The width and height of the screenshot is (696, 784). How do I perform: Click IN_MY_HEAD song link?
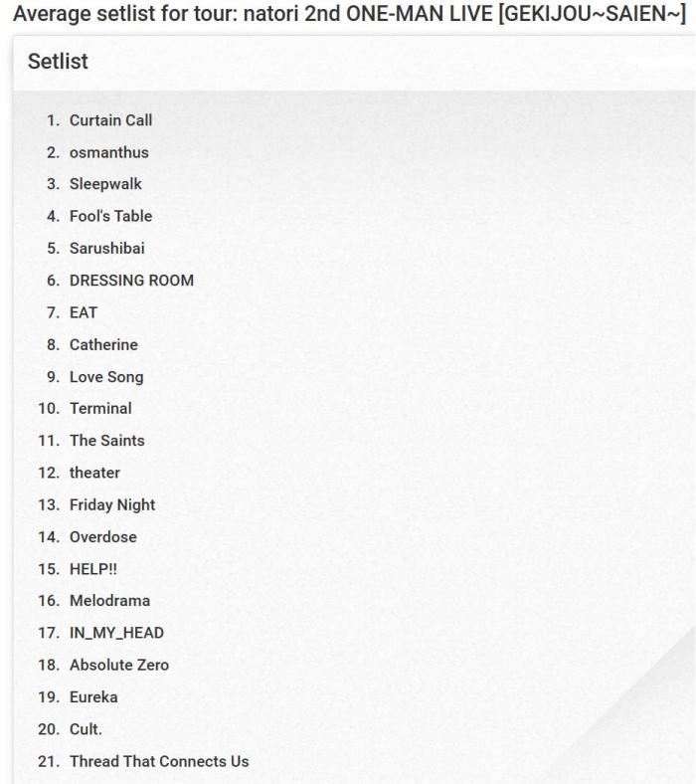pos(116,633)
